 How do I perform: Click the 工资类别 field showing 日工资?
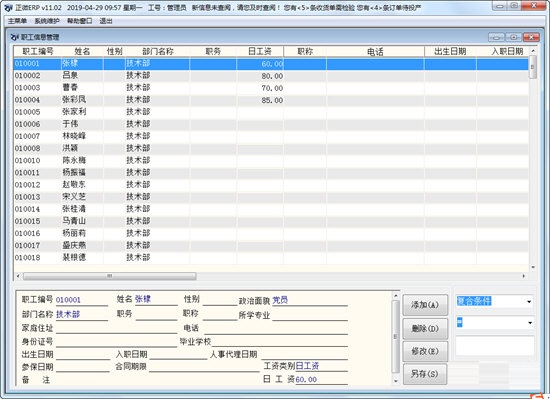[x=321, y=366]
